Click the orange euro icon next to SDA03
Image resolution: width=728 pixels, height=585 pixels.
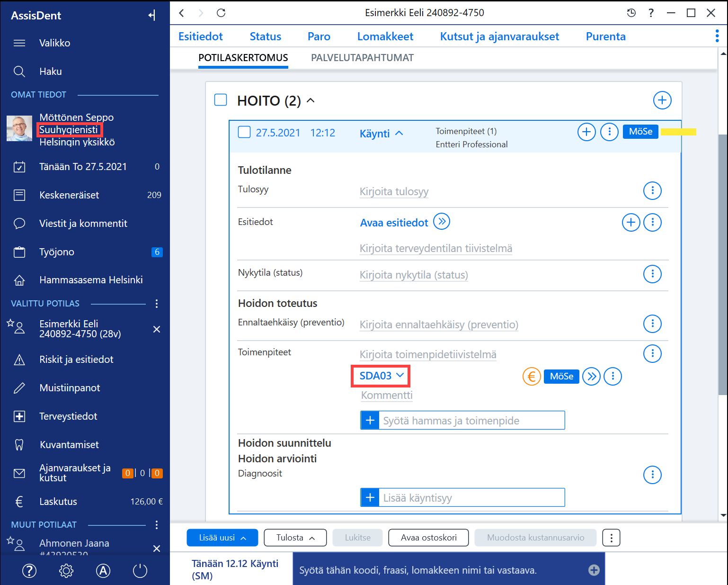(x=532, y=377)
